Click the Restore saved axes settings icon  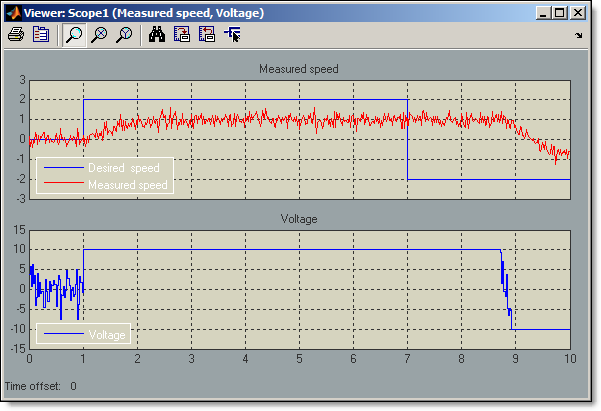click(207, 34)
